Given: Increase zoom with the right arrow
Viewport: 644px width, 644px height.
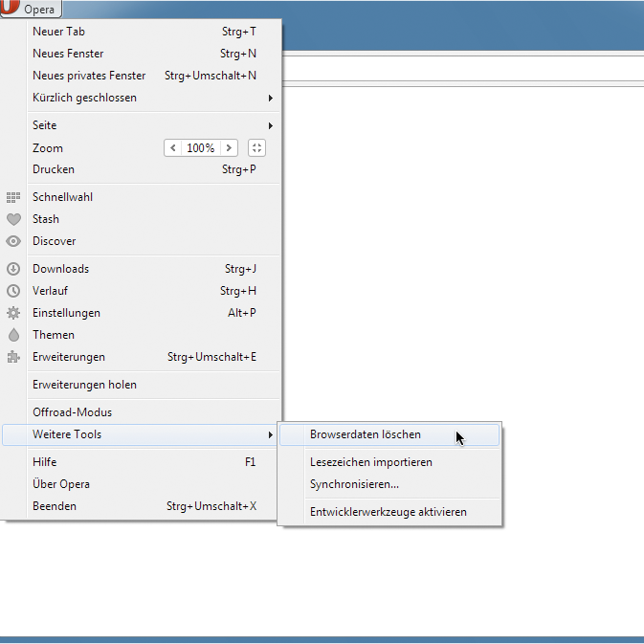Looking at the screenshot, I should click(229, 148).
